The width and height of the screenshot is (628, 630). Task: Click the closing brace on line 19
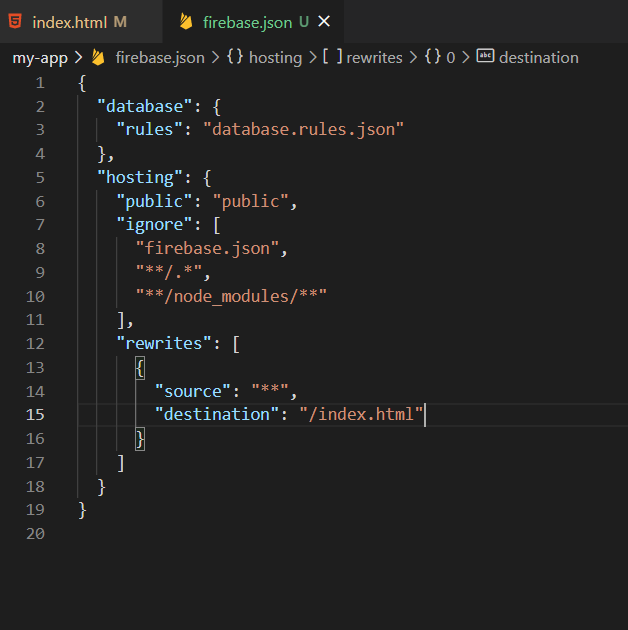pos(82,510)
